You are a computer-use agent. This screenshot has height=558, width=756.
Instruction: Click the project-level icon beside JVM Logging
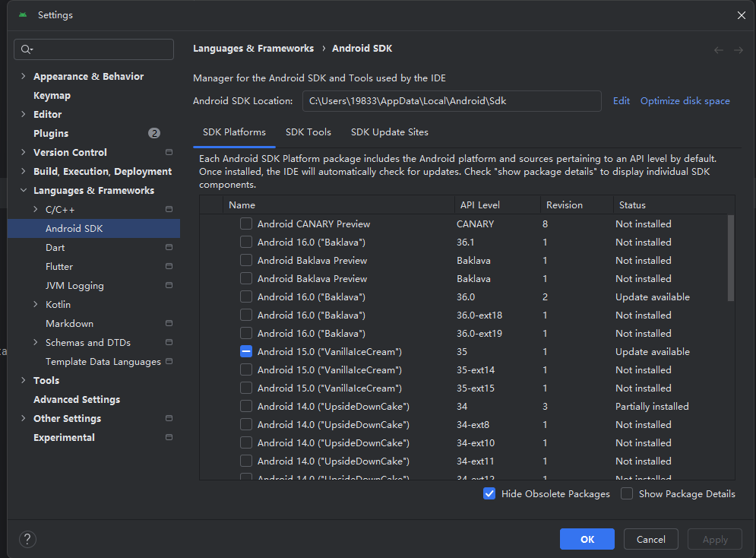[x=169, y=286]
